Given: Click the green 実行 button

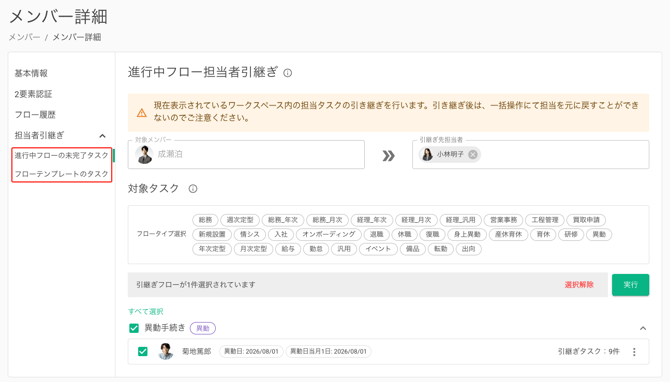Looking at the screenshot, I should [630, 285].
